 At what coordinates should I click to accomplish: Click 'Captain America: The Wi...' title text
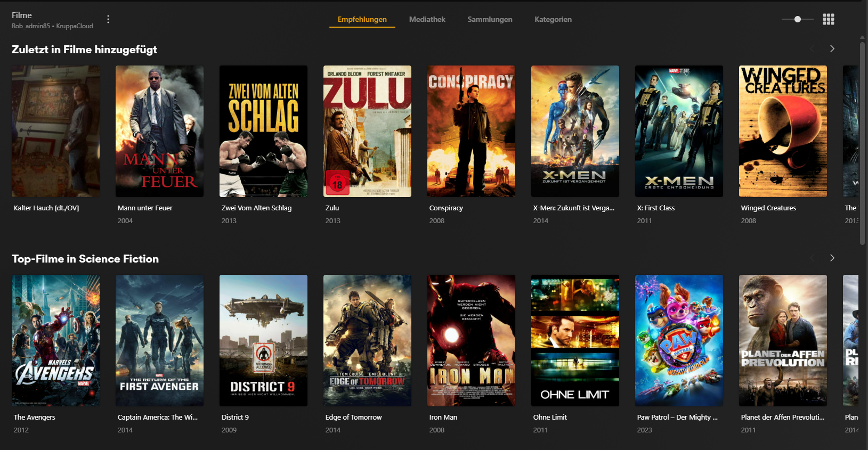[x=158, y=418]
